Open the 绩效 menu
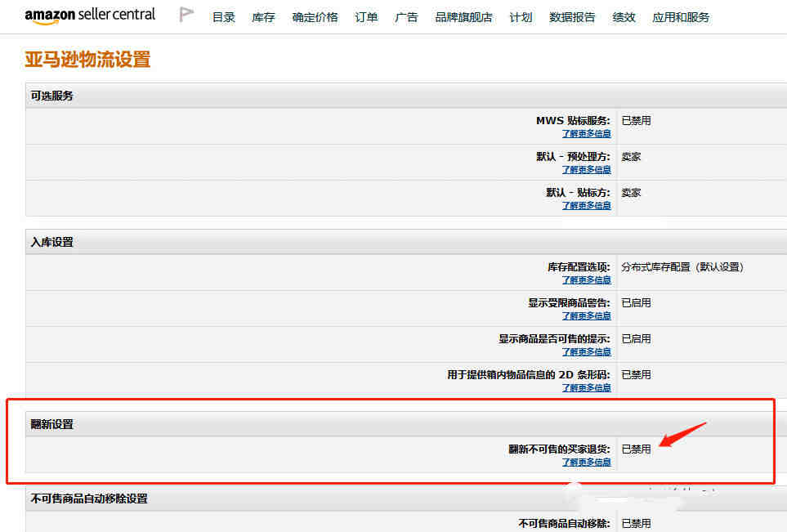This screenshot has height=532, width=787. [624, 17]
